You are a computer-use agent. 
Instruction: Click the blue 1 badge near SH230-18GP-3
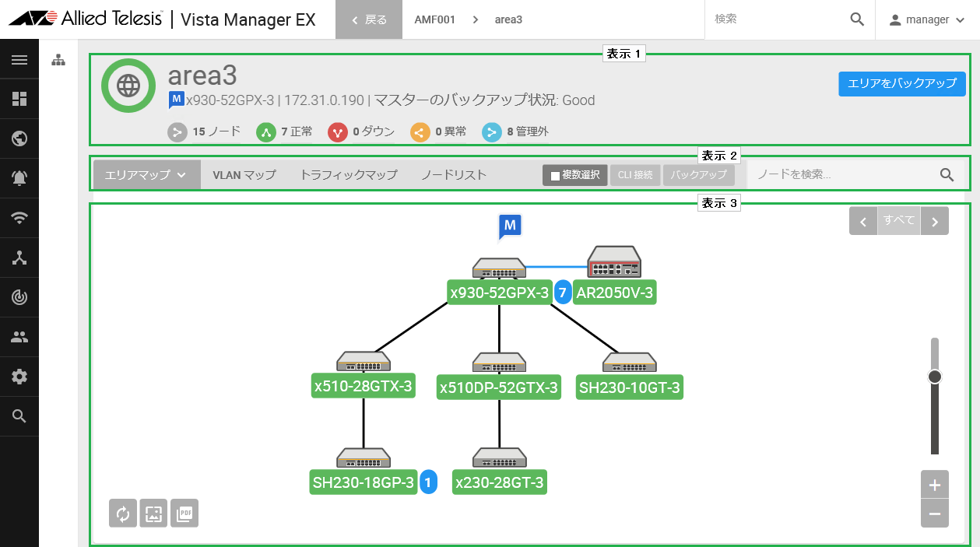point(427,482)
